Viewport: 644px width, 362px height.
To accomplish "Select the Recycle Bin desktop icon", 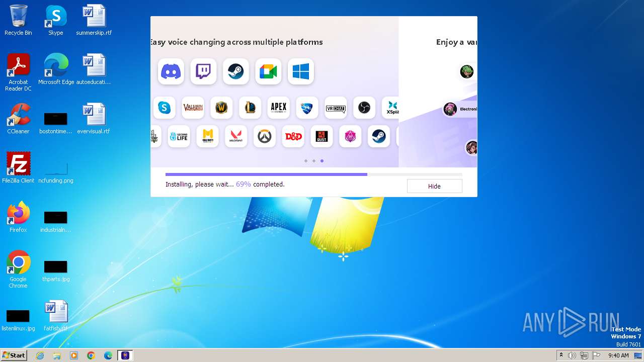I will (18, 20).
